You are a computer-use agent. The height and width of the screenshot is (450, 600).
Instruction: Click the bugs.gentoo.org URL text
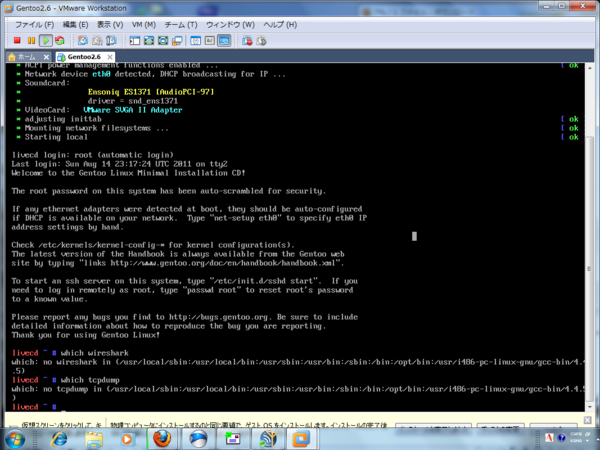click(x=218, y=317)
